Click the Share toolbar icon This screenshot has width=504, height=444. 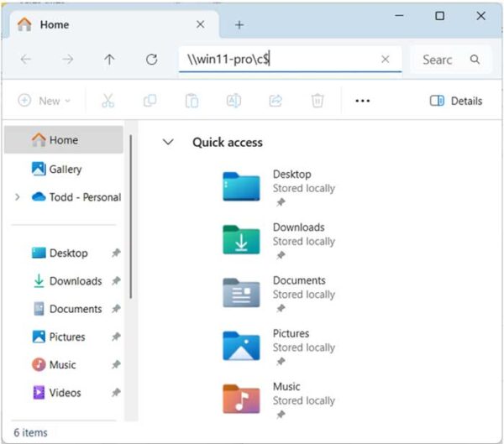click(276, 101)
